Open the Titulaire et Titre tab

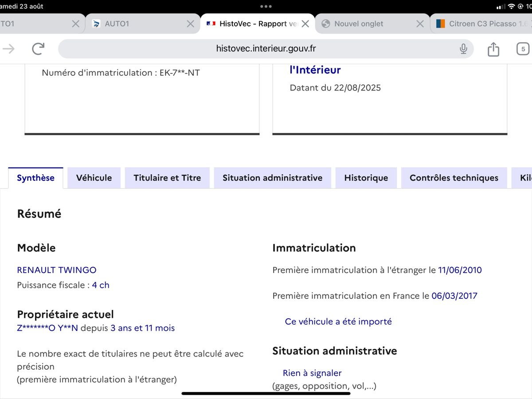pyautogui.click(x=167, y=178)
